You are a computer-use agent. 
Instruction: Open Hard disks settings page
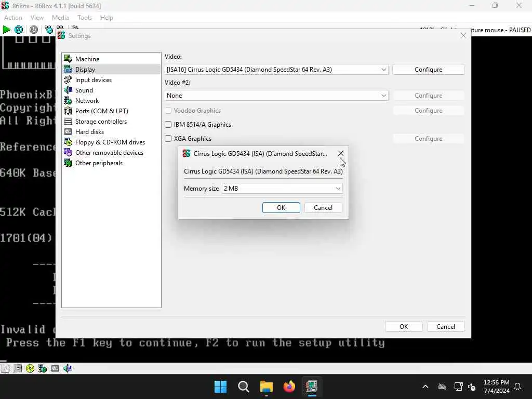[x=111, y=131]
